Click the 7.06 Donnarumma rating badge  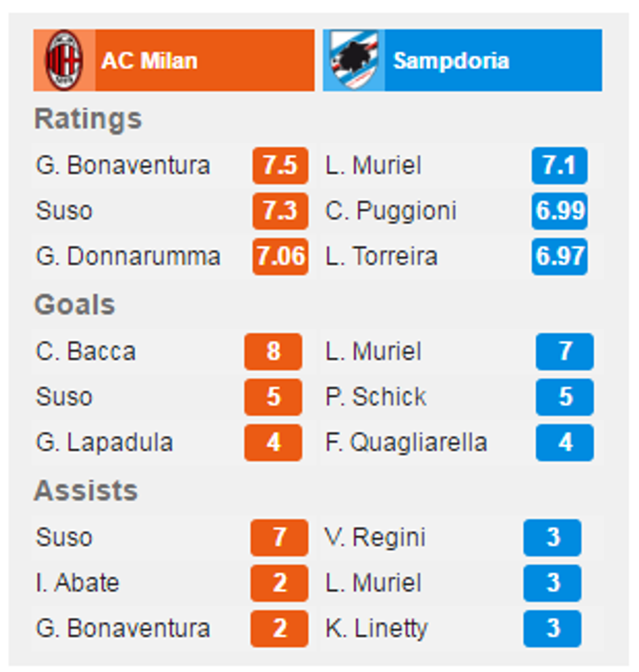(280, 256)
